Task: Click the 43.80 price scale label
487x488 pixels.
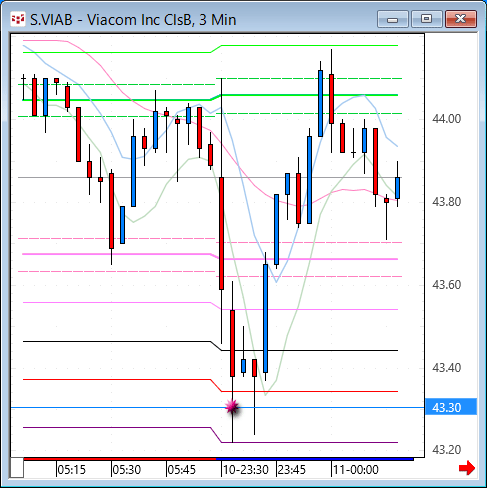Action: (446, 202)
